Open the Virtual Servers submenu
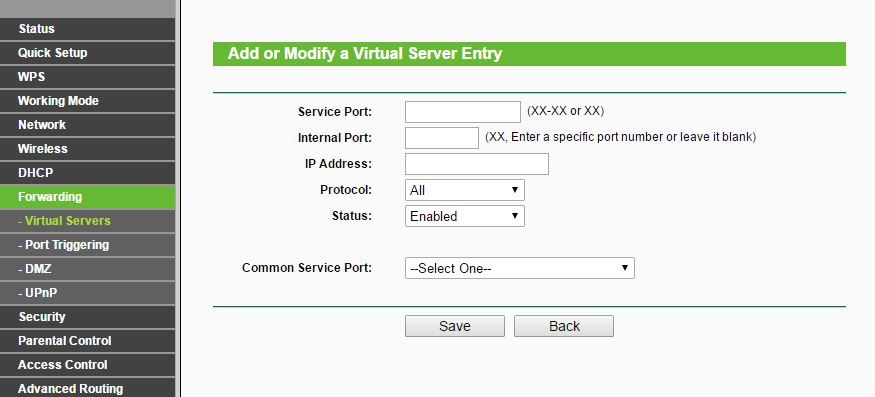875x397 pixels. pos(88,221)
